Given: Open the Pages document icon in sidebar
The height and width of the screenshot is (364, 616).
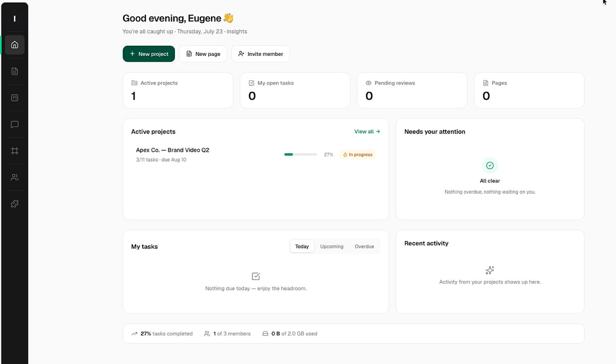Looking at the screenshot, I should 15,72.
